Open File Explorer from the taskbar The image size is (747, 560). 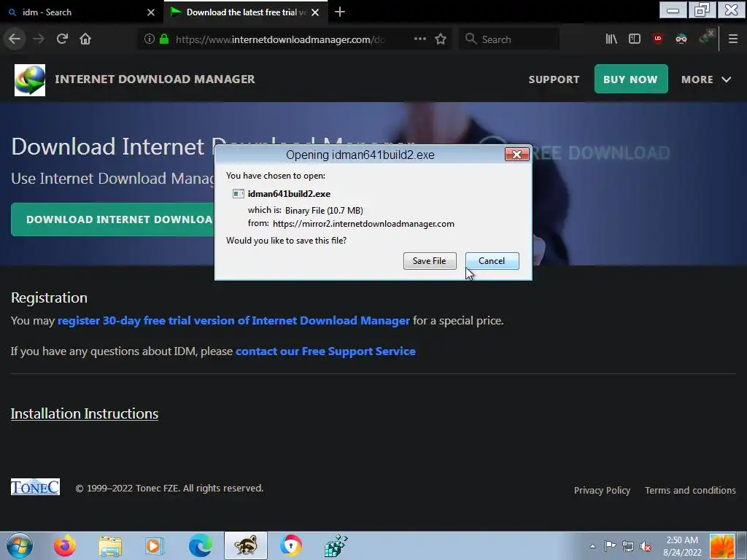[x=110, y=545]
